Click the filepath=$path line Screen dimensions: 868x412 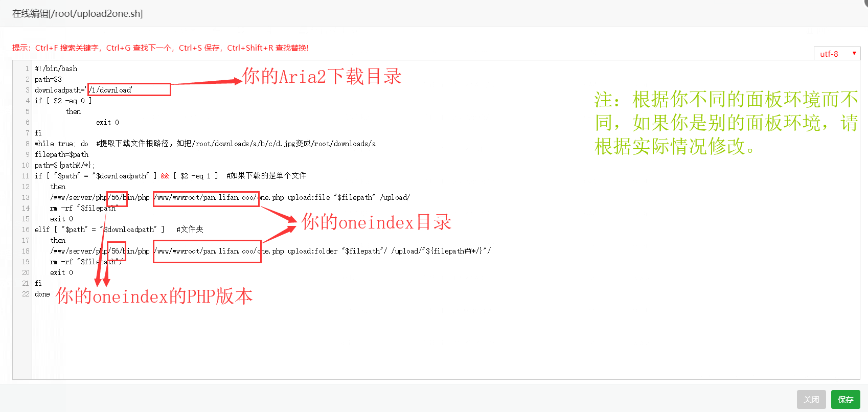[61, 154]
